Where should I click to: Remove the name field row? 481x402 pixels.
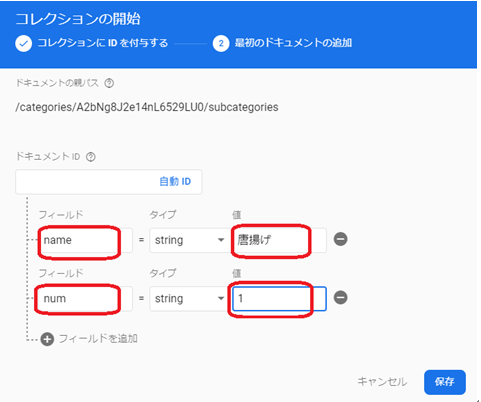tap(340, 239)
